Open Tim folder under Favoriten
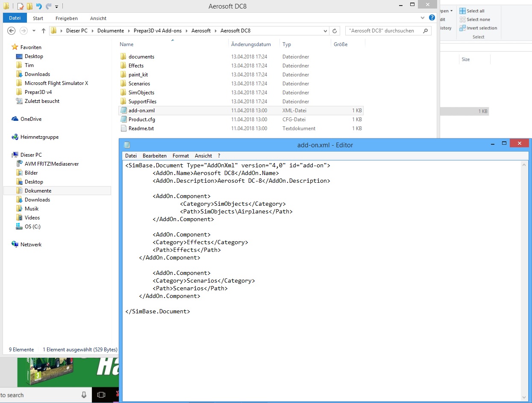This screenshot has height=403, width=532. 29,65
